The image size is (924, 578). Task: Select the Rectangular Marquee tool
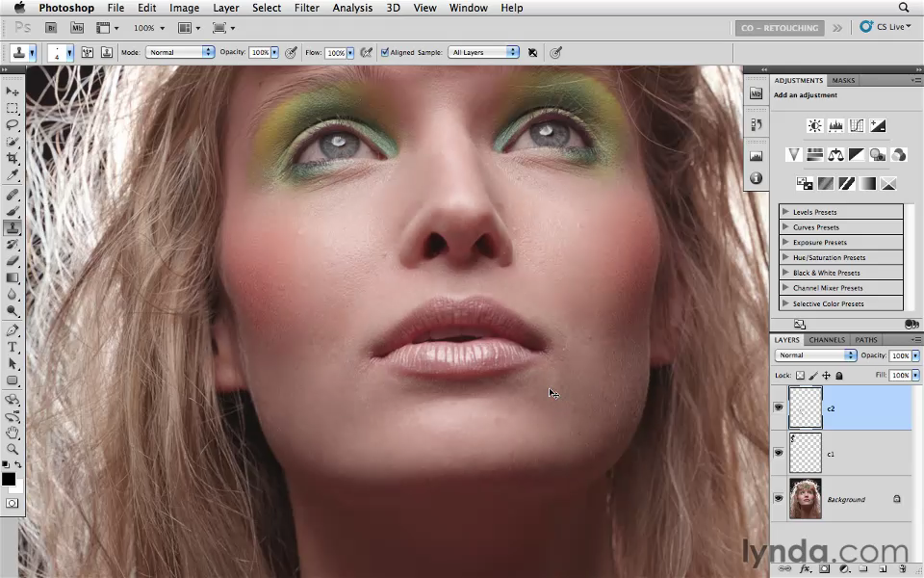click(x=12, y=109)
